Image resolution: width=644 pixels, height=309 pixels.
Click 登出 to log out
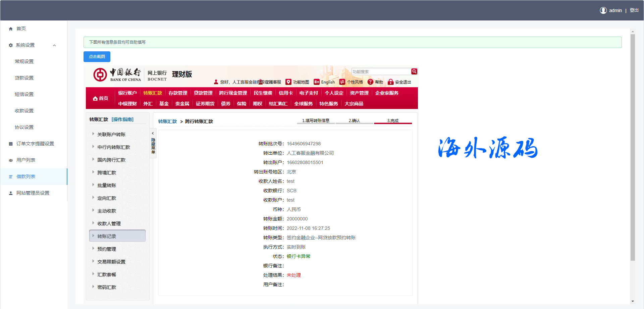point(634,10)
